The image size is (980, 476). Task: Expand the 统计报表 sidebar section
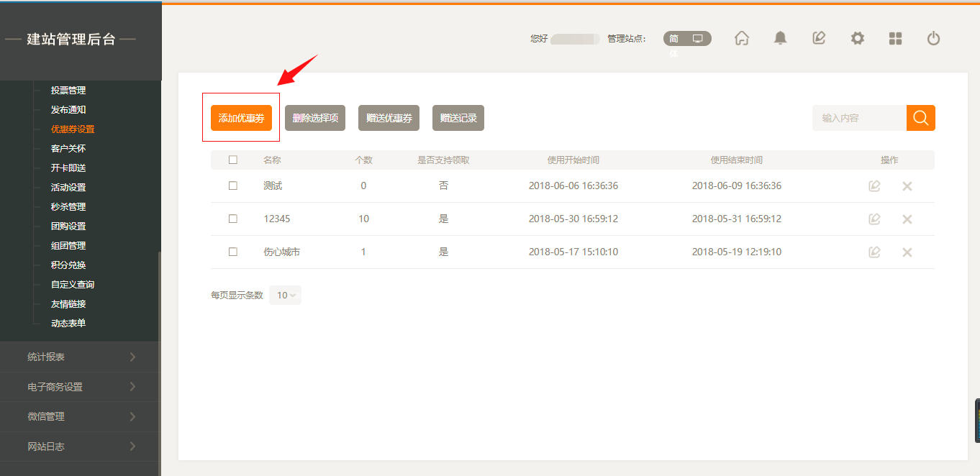[x=81, y=357]
